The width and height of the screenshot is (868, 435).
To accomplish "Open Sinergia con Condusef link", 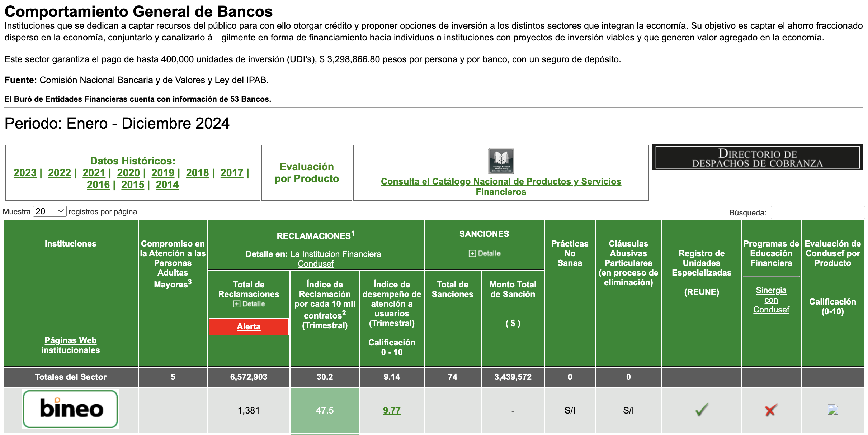I will point(771,300).
